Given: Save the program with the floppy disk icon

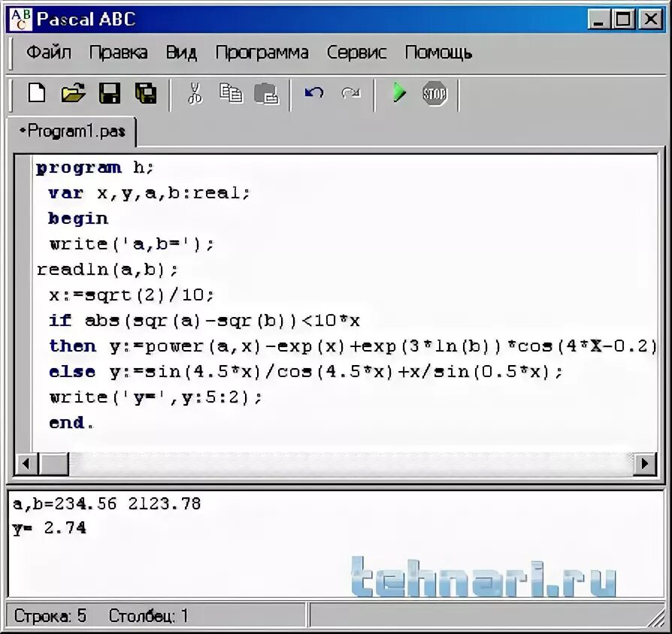Looking at the screenshot, I should (110, 92).
